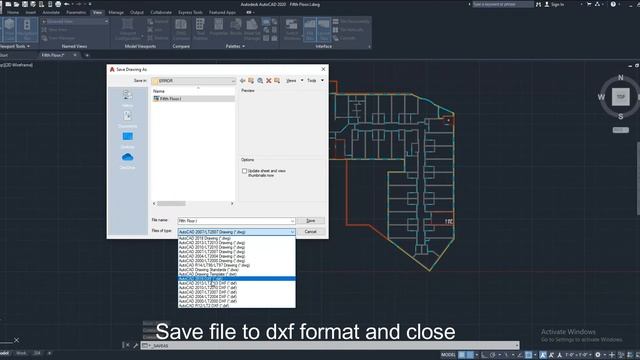Toggle the Layout Tabs ribbon button
Screen dimensions: 640x360
point(324,29)
